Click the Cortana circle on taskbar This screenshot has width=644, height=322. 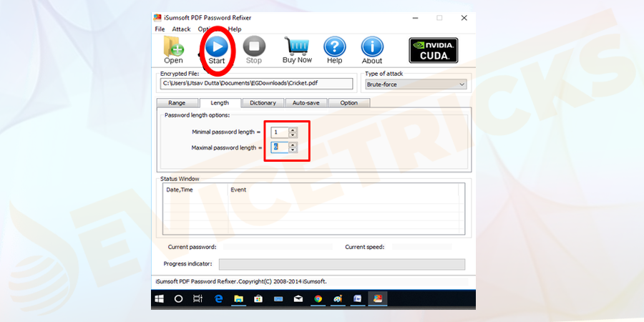(x=178, y=299)
